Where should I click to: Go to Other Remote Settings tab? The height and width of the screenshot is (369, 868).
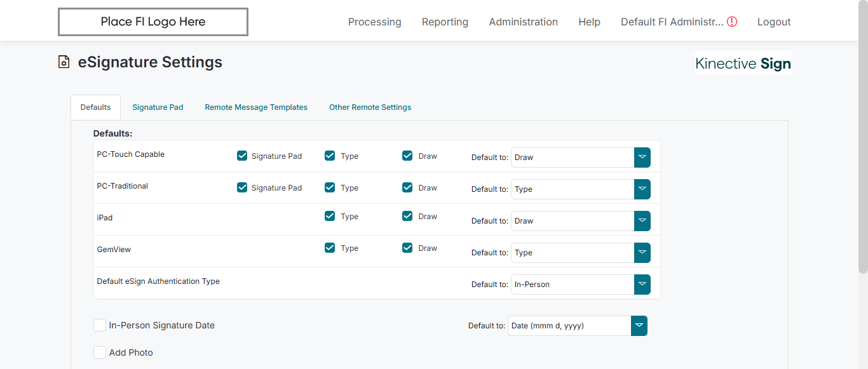click(x=370, y=107)
